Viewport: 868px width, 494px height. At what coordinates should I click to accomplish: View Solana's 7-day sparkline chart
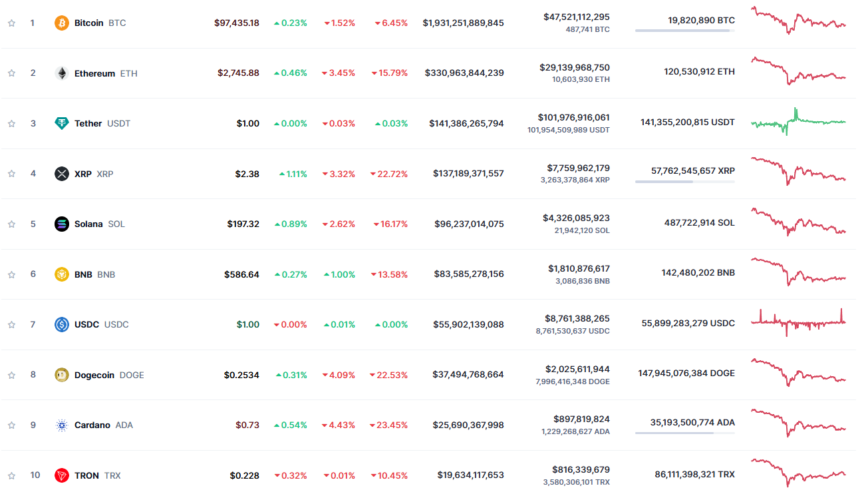point(798,222)
